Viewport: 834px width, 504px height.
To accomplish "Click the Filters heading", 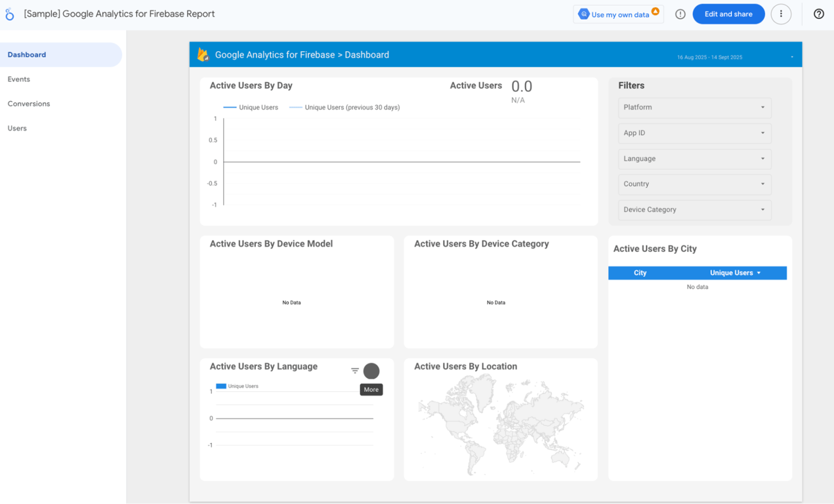I will coord(631,85).
